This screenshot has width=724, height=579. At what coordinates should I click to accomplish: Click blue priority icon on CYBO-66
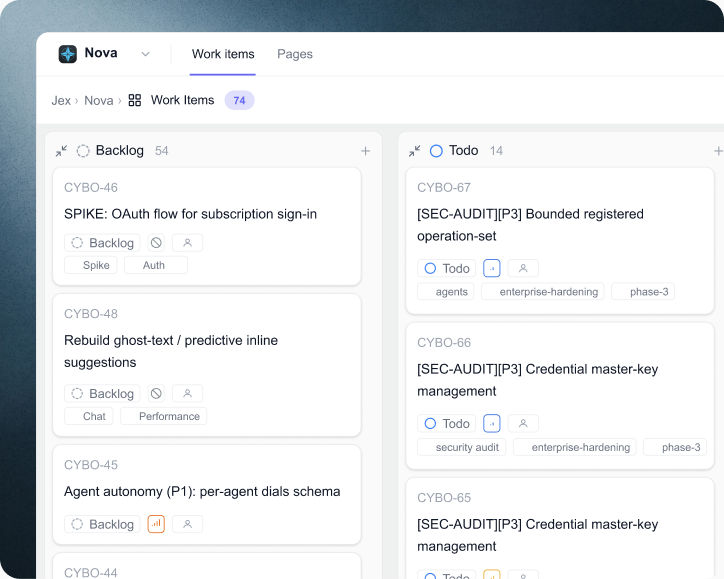(x=492, y=423)
